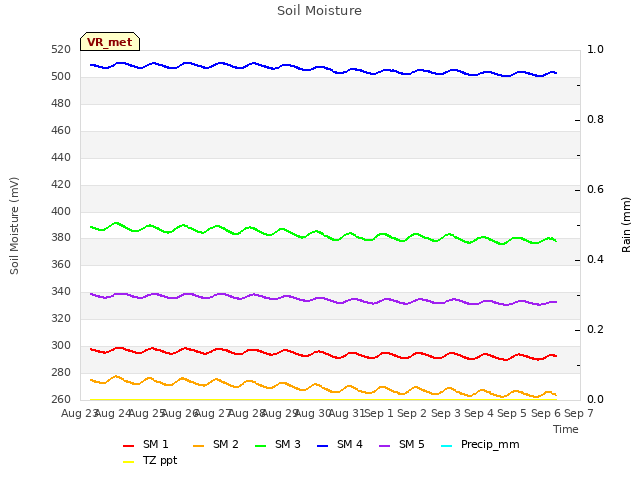
Task: Toggle SM 1 series in legend
Action: (x=146, y=444)
